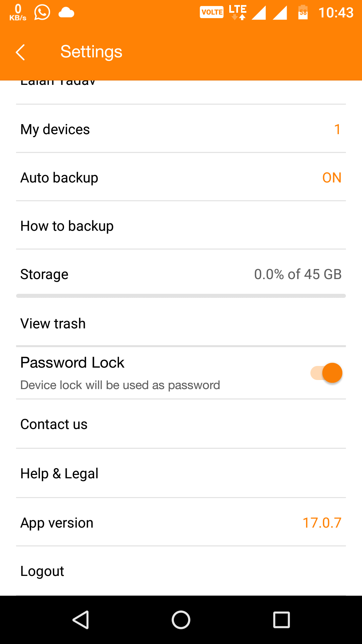362x644 pixels.
Task: Tap the VoLTE status icon
Action: pyautogui.click(x=212, y=12)
